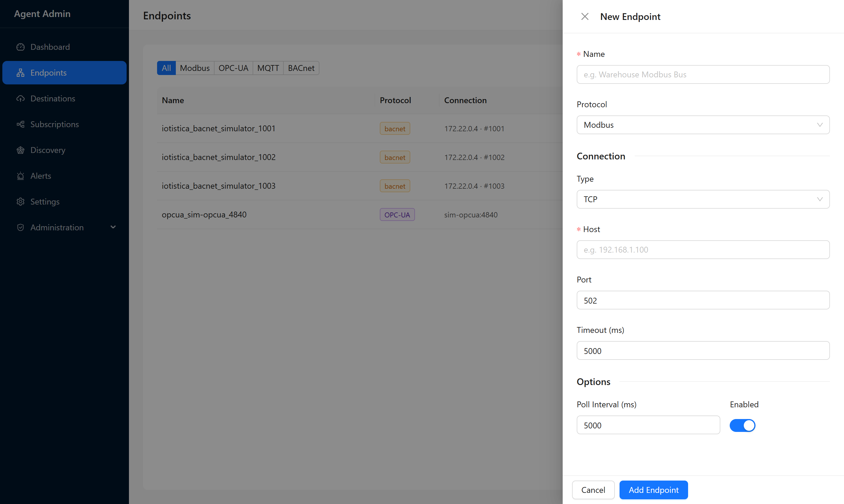Filter endpoints by All tab
This screenshot has width=844, height=504.
[x=166, y=68]
